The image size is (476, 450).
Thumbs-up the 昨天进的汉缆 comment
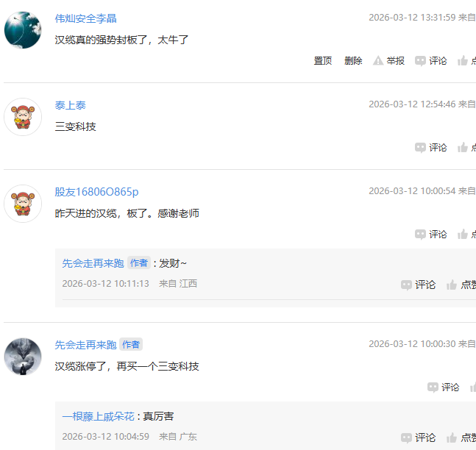tap(466, 235)
